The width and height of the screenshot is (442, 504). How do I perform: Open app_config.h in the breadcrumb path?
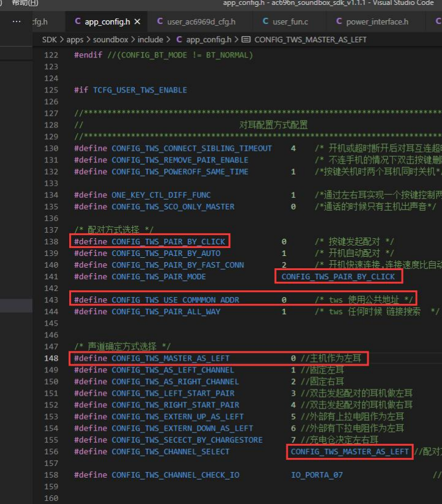209,40
